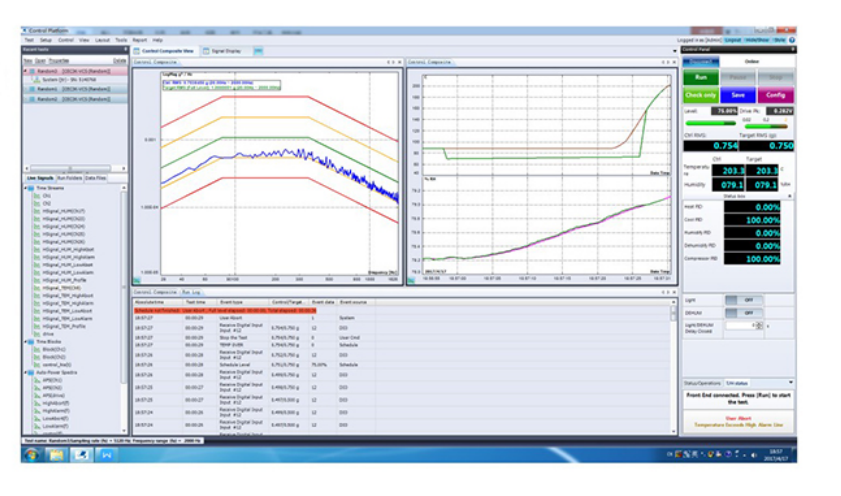Open the Report menu
Viewport: 841px width, 496px height.
coord(139,40)
